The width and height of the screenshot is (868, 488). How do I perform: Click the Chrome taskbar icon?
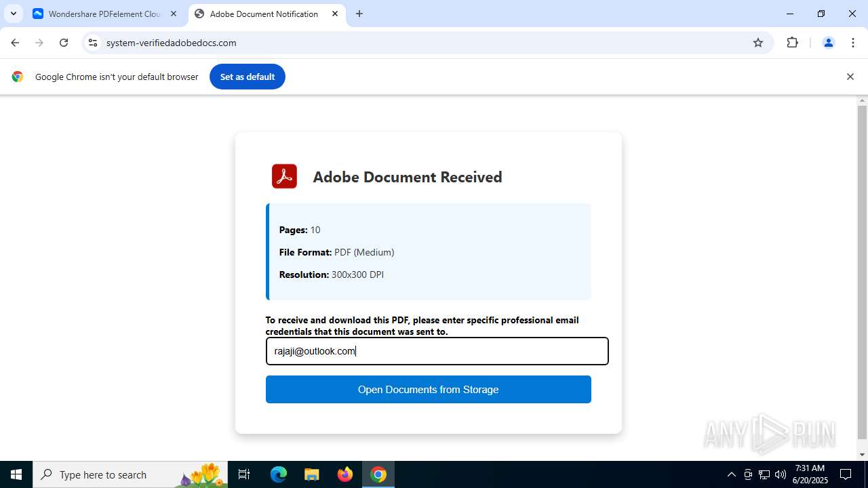pos(378,474)
